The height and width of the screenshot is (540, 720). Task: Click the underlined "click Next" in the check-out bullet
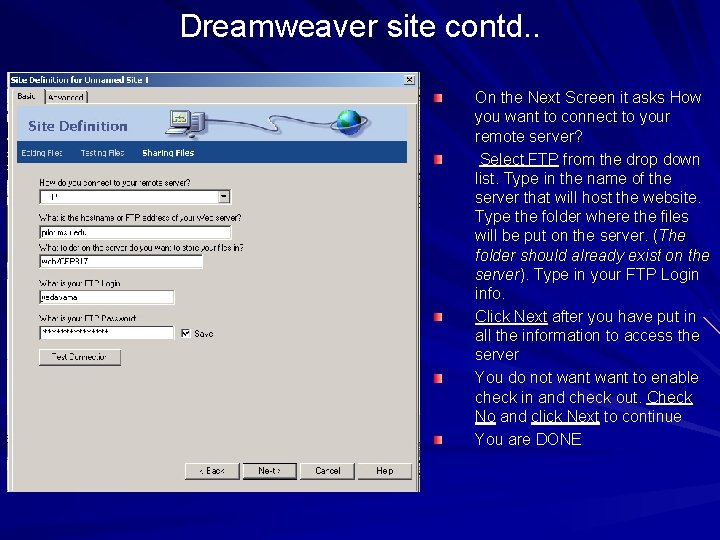[565, 416]
